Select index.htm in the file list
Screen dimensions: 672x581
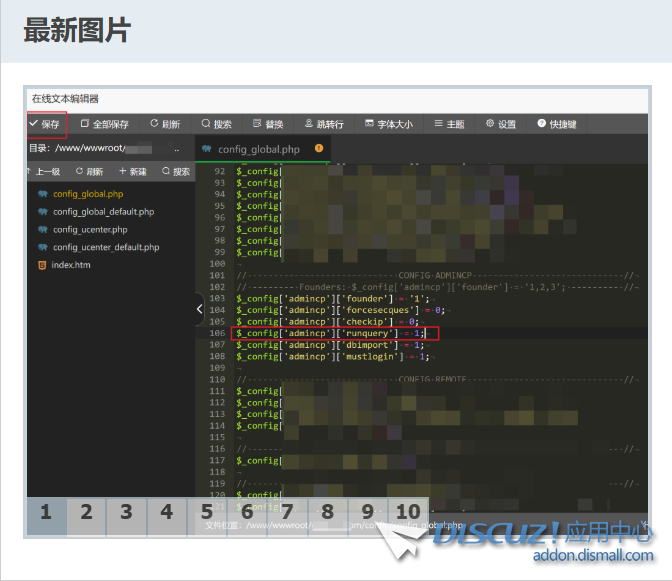pos(71,265)
